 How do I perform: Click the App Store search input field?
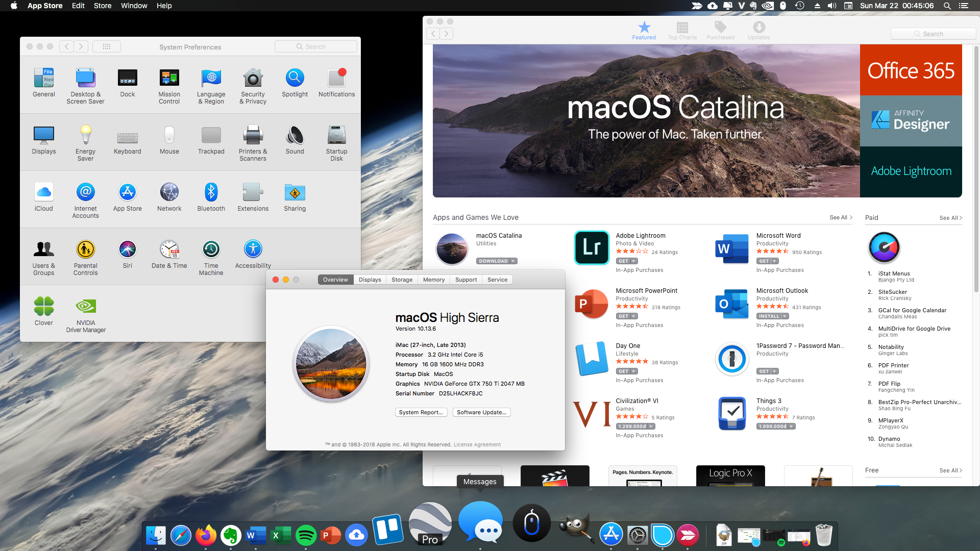tap(931, 33)
